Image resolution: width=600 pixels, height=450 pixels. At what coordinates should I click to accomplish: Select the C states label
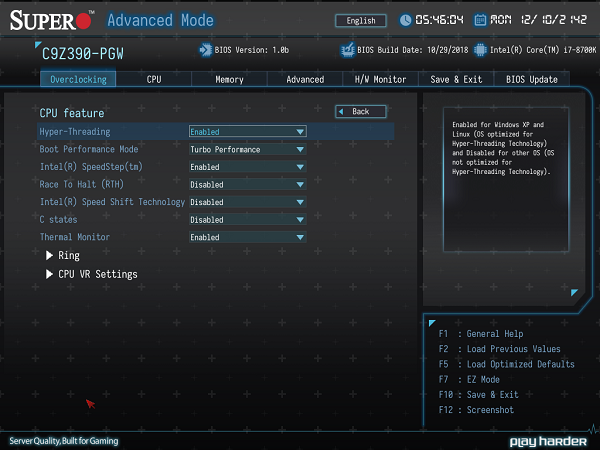pyautogui.click(x=59, y=220)
